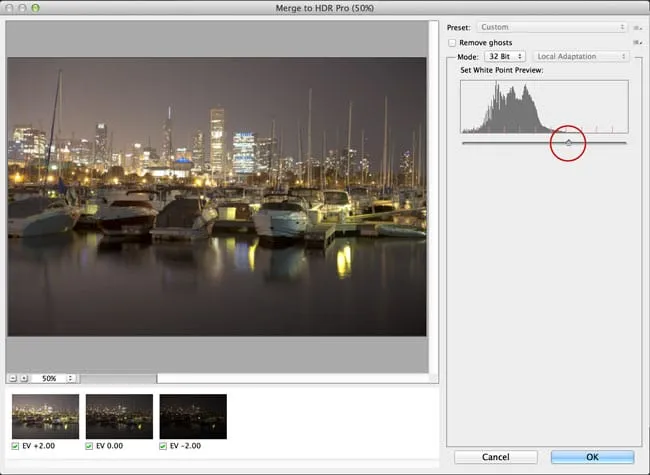The image size is (650, 475).
Task: Uncheck the EV -2.00 exposure checkbox
Action: coord(165,445)
